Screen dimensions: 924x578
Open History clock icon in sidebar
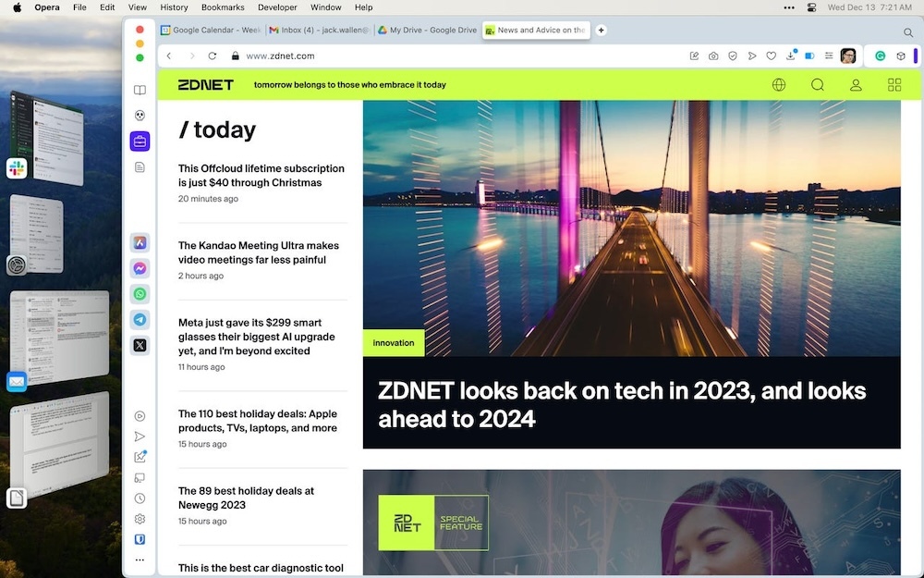140,498
